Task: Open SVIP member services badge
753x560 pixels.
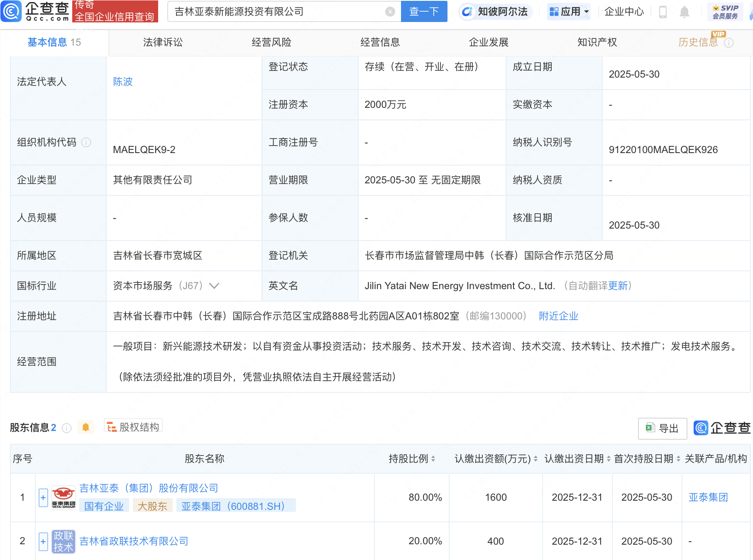Action: 725,12
